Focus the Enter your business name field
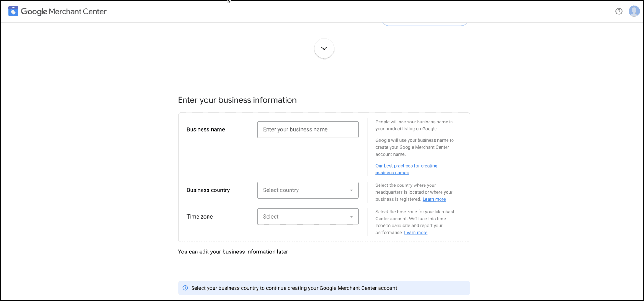This screenshot has height=301, width=644. [x=308, y=129]
